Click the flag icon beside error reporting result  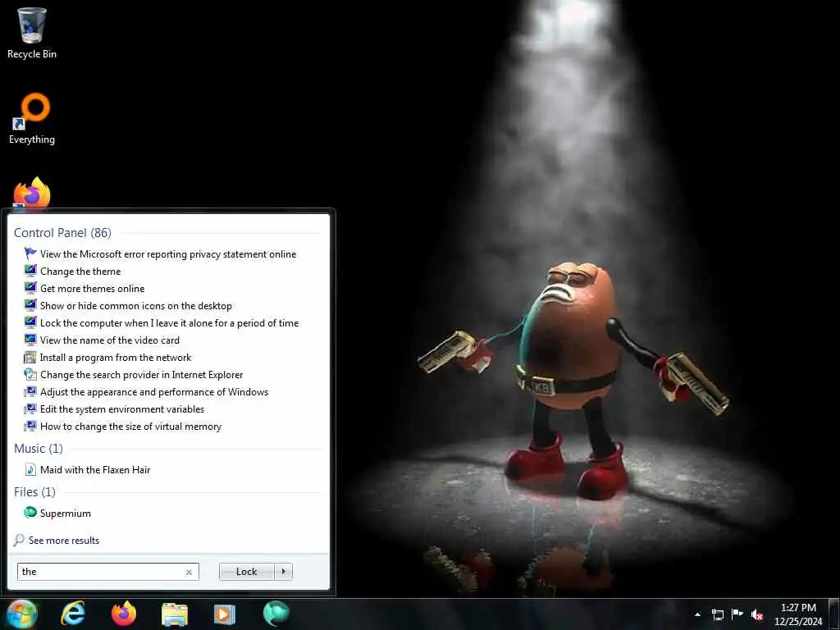click(30, 253)
